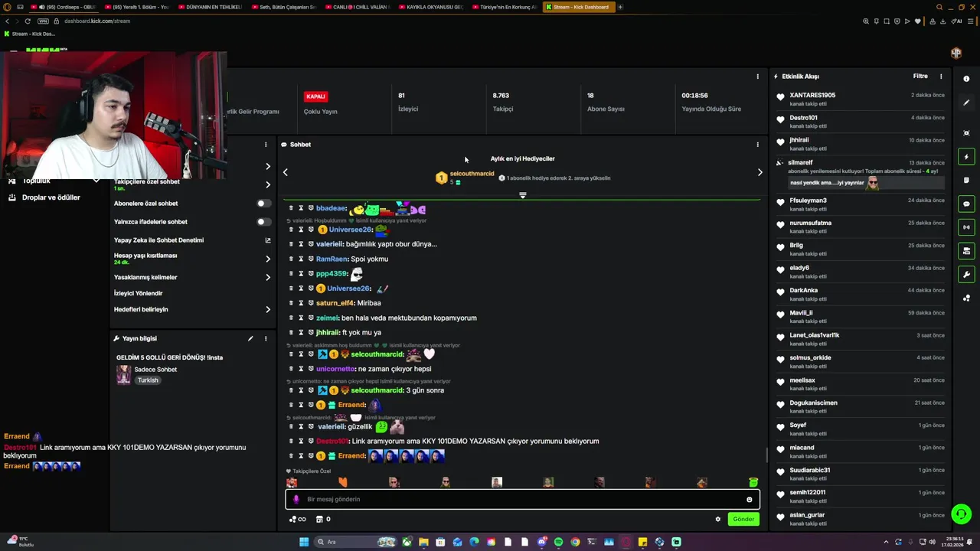
Task: Expand Takipçilere özel sohbet settings
Action: click(268, 184)
